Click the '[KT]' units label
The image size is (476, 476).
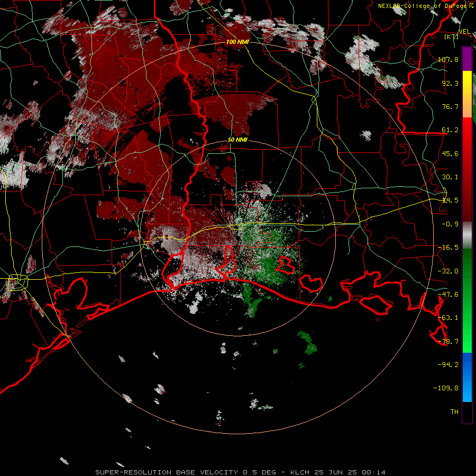[x=452, y=36]
